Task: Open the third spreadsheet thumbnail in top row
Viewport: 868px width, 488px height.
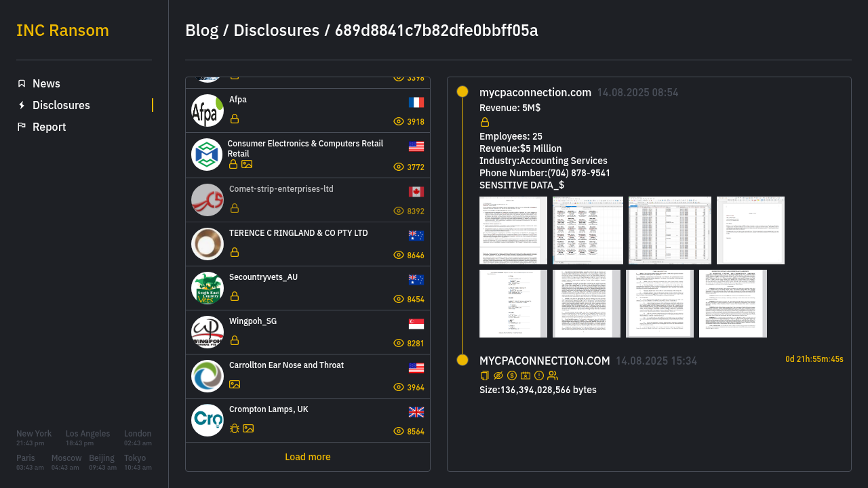Action: coord(670,230)
